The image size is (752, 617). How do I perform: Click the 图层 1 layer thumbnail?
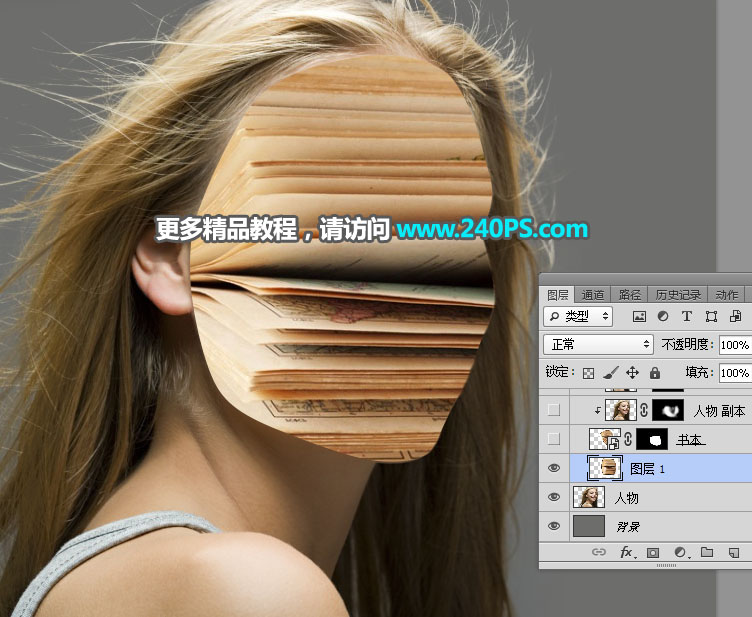point(605,468)
